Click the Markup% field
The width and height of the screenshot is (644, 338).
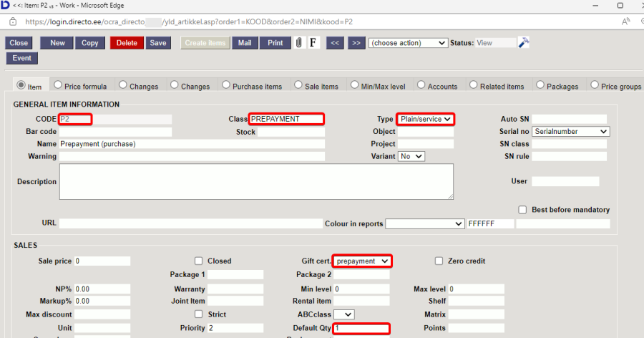(x=102, y=301)
